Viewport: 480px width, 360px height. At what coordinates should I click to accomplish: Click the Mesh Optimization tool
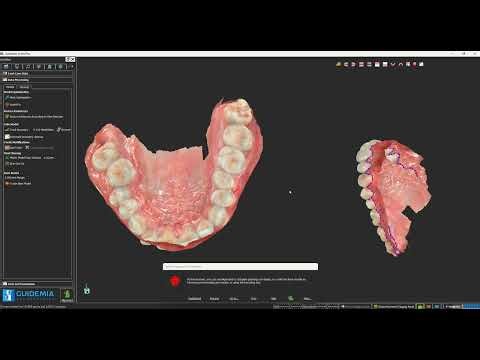click(18, 98)
